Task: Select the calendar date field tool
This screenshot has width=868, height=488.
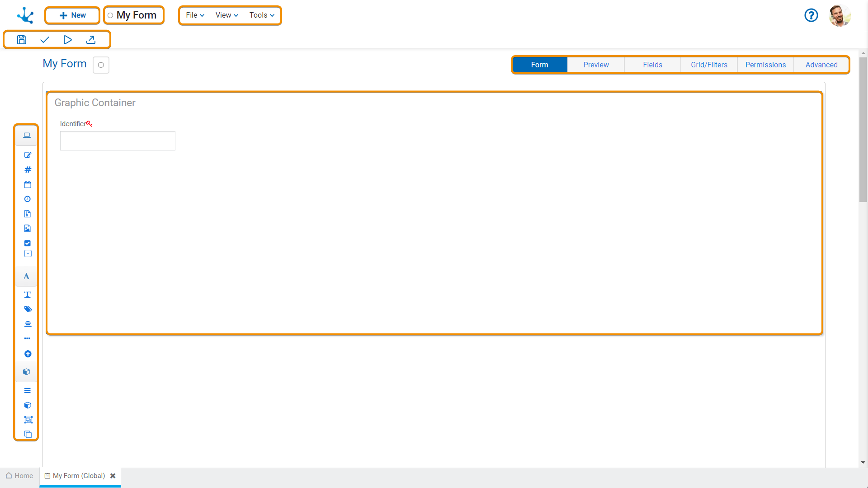Action: pyautogui.click(x=28, y=184)
